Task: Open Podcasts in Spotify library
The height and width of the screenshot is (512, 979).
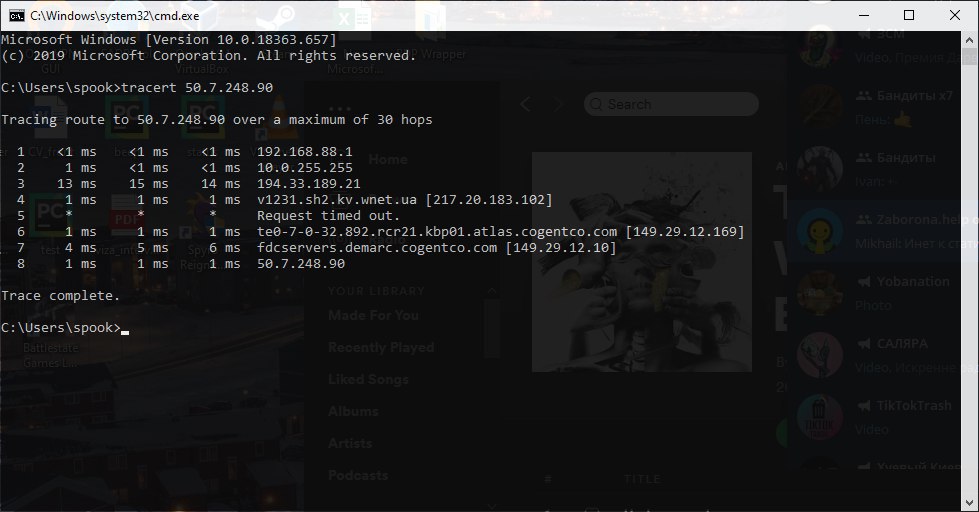Action: point(358,475)
